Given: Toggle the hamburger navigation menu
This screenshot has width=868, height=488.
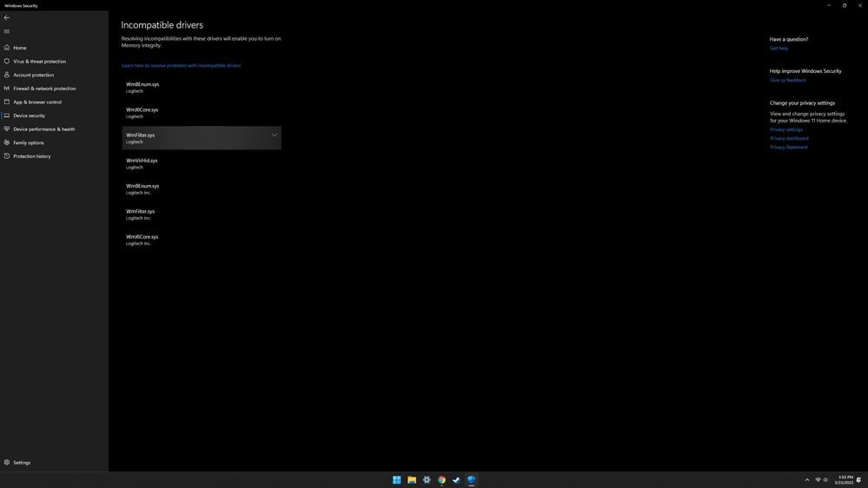Looking at the screenshot, I should pyautogui.click(x=7, y=31).
